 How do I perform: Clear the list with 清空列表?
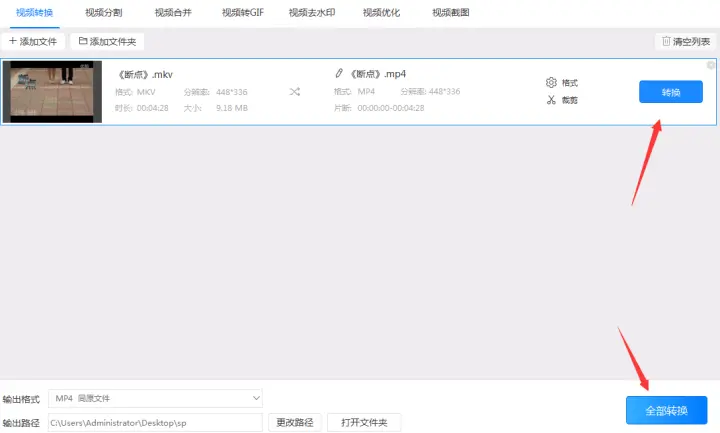coord(686,41)
